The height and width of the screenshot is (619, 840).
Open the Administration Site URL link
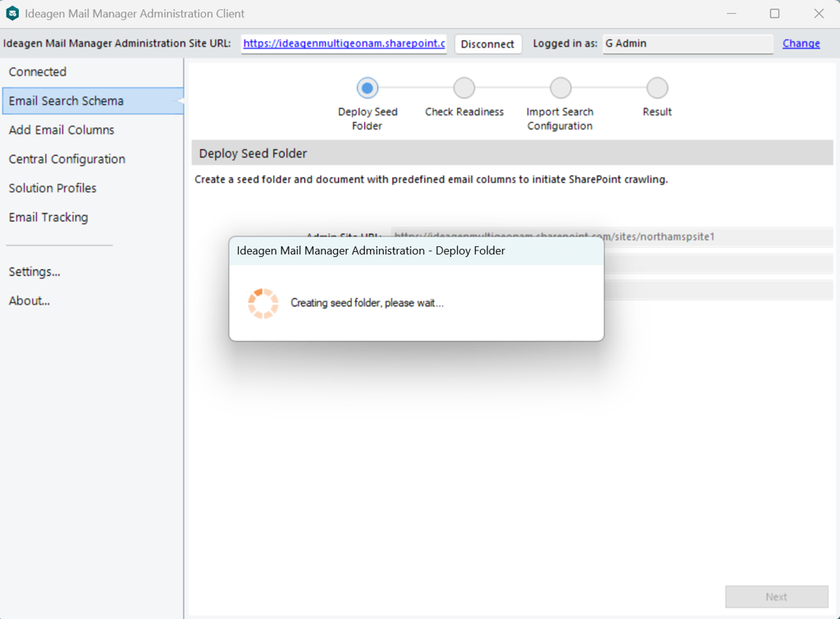pyautogui.click(x=344, y=44)
